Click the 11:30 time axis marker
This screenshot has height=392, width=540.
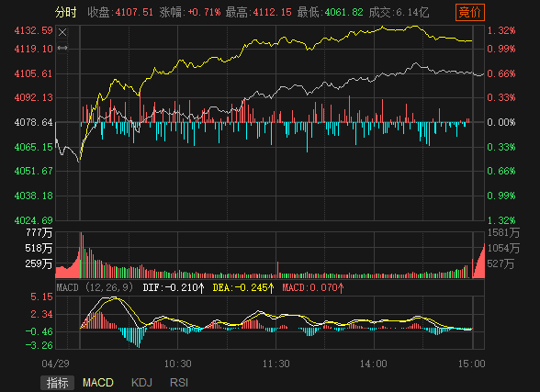coord(276,364)
